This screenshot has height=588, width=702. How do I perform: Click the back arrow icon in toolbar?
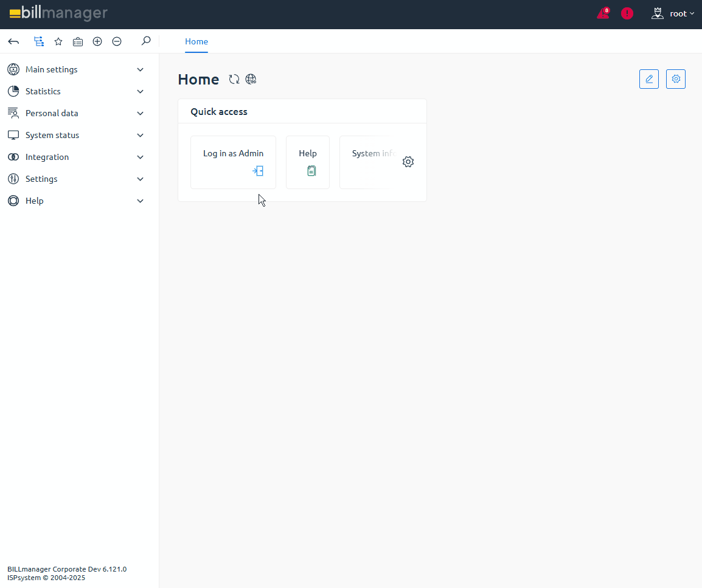(x=13, y=41)
